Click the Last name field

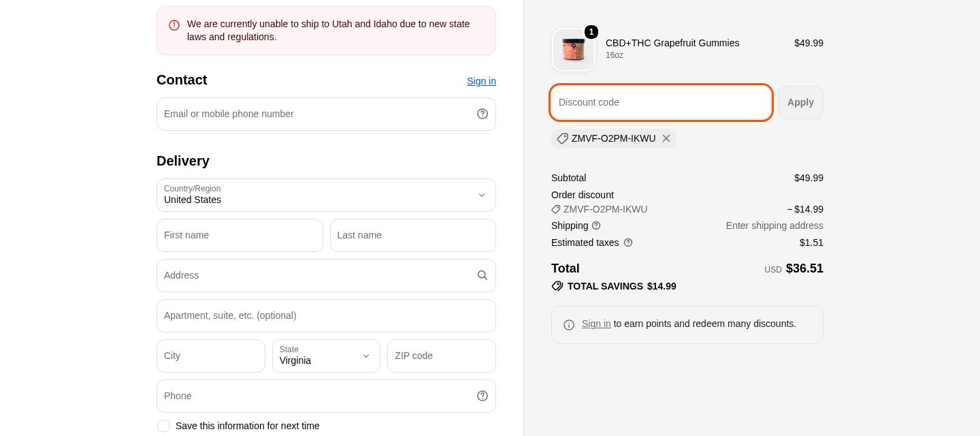tap(413, 235)
